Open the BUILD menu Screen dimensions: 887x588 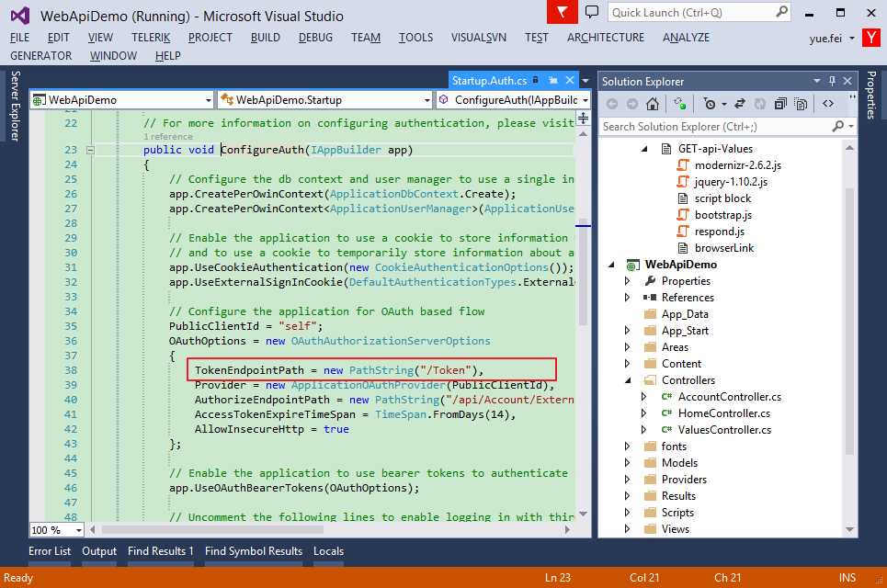266,38
